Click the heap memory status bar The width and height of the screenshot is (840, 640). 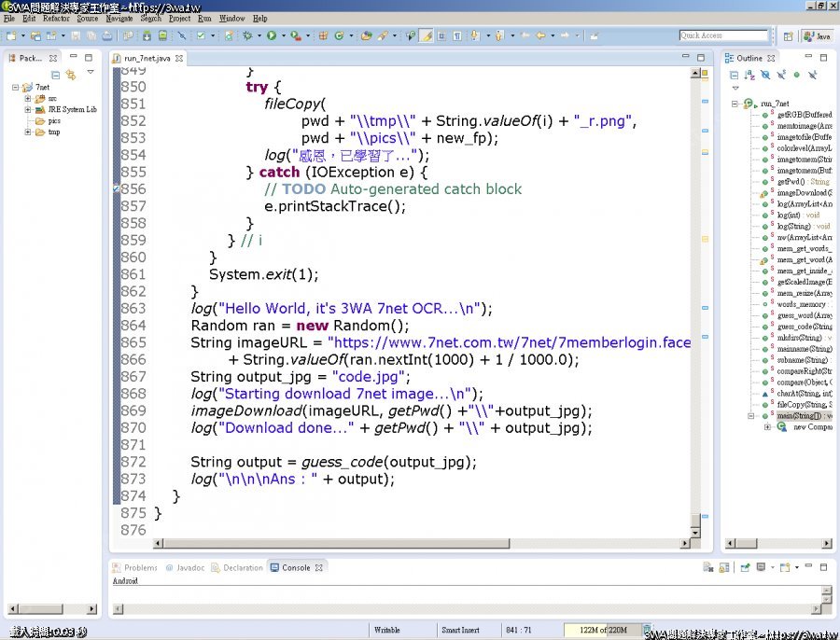coord(602,630)
